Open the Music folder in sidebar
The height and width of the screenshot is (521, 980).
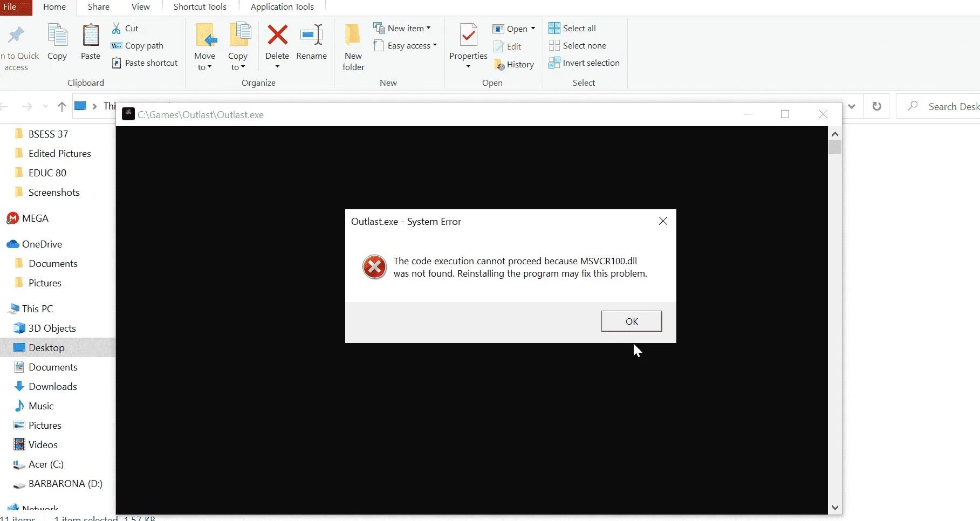(34, 406)
